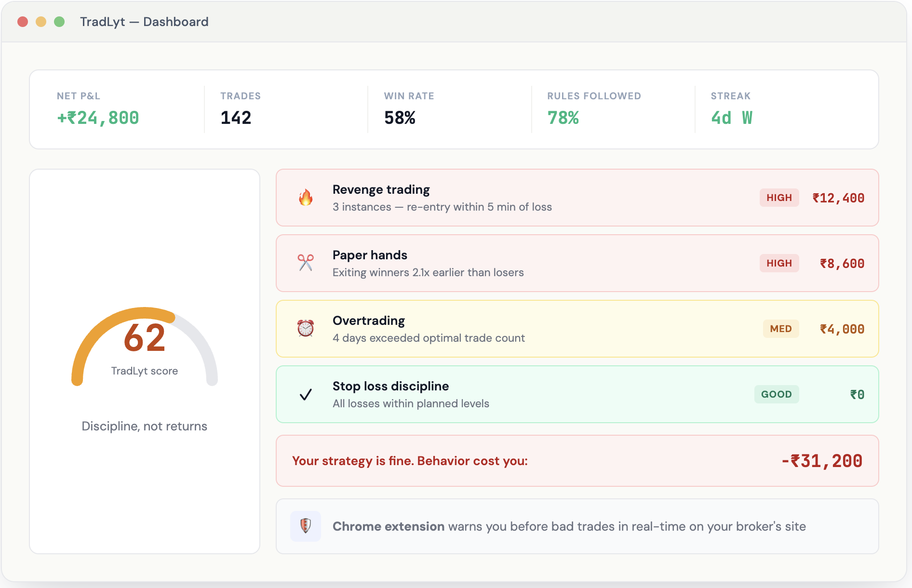Click the 'Overtrading' title
The height and width of the screenshot is (588, 912).
click(x=369, y=321)
